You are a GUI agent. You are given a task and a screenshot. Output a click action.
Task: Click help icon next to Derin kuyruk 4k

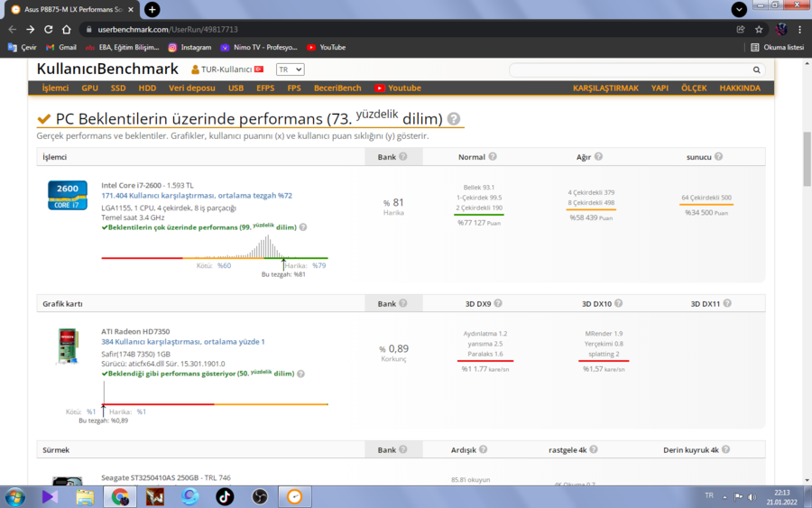tap(725, 449)
